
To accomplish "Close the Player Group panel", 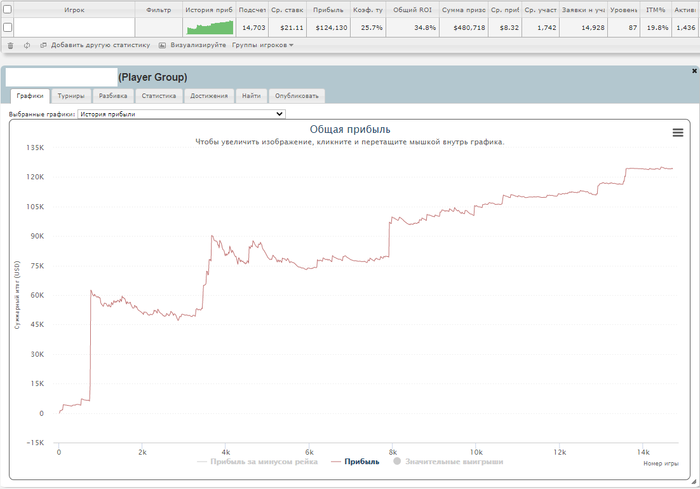I will (694, 71).
